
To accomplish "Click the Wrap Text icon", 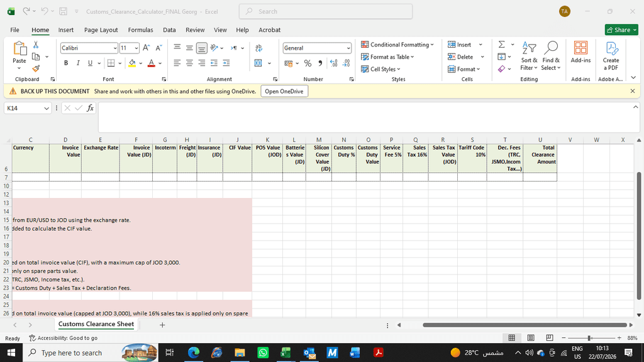I will click(x=258, y=48).
